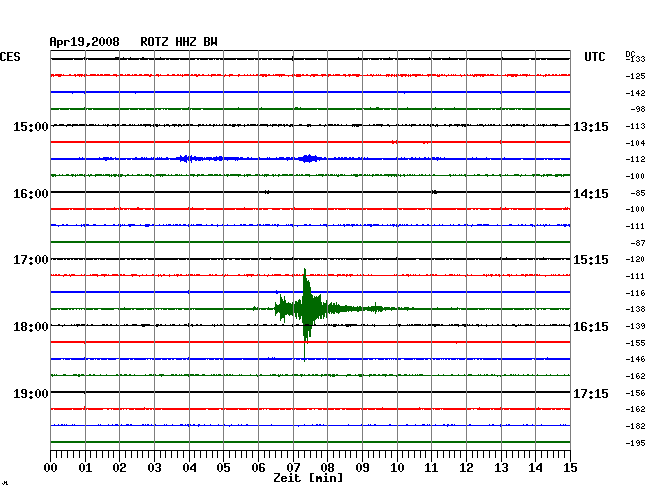Viewport: 650px width, 494px height.
Task: Click minute tick label 02
Action: [x=119, y=468]
